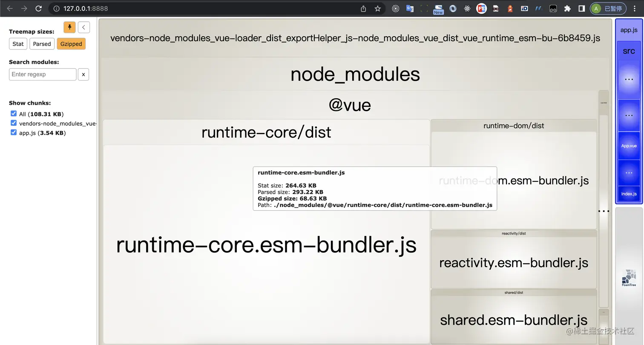This screenshot has width=644, height=345.
Task: Click the share page icon
Action: pyautogui.click(x=363, y=9)
